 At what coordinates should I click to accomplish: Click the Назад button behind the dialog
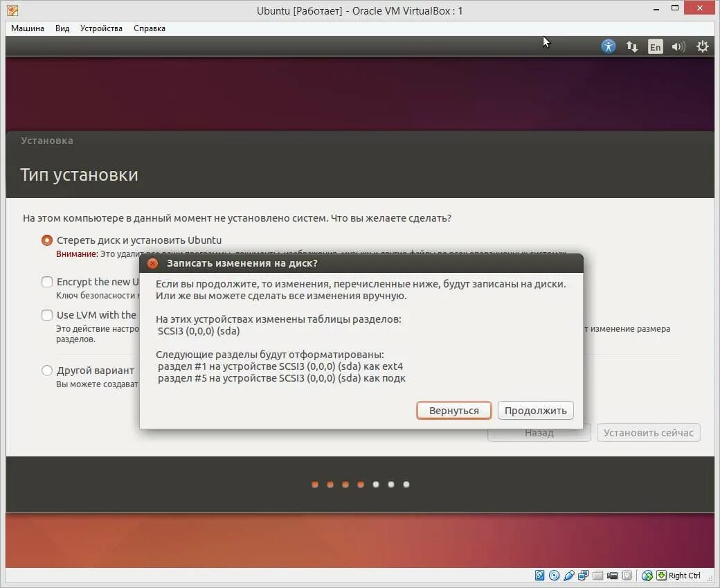pyautogui.click(x=539, y=433)
